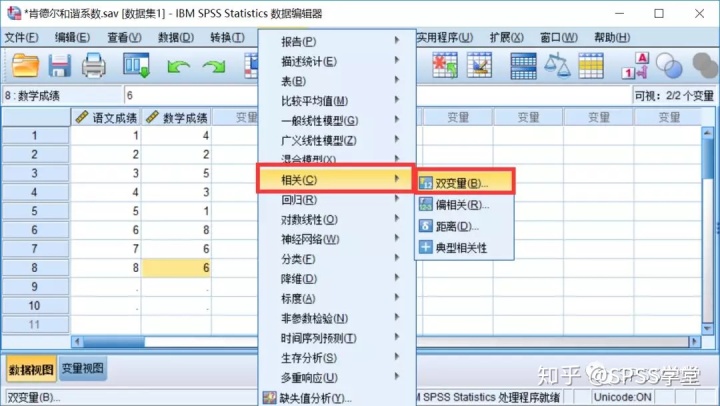Open the 查看(V) menu
720x406 pixels.
point(124,37)
